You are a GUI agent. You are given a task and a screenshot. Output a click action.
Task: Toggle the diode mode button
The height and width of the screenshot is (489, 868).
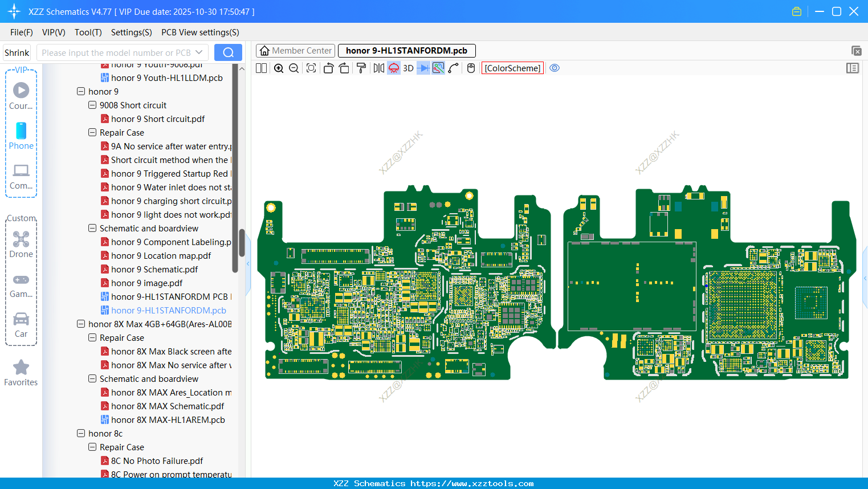423,68
